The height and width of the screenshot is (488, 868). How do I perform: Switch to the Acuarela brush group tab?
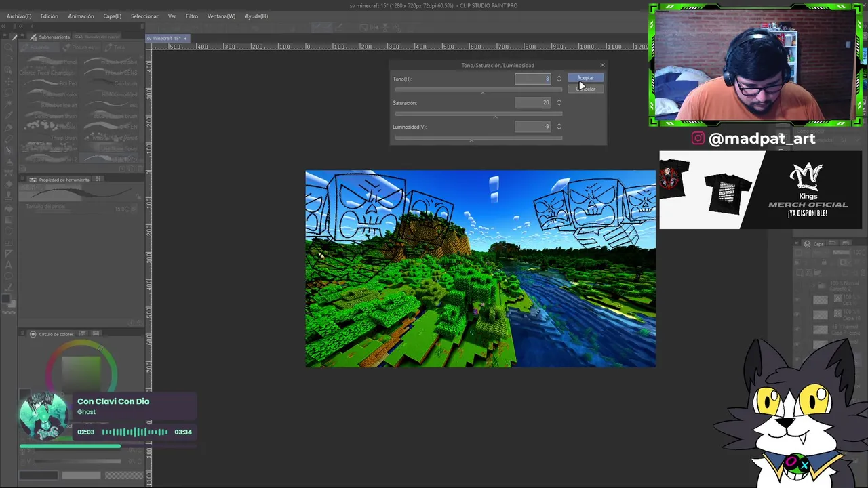pos(39,47)
